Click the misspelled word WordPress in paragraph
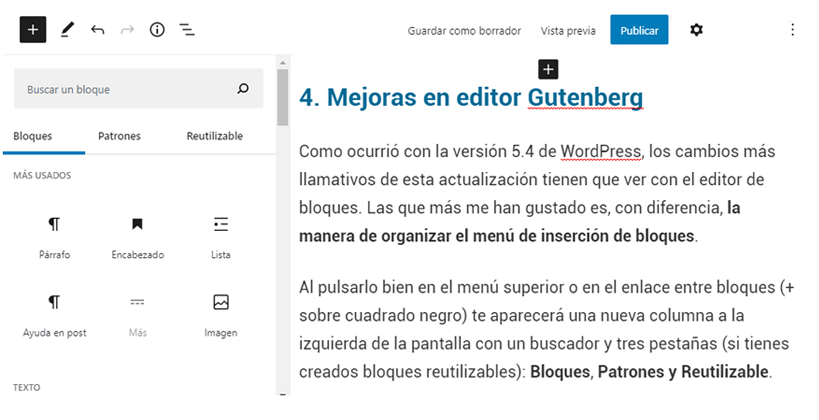Viewport: 819px width, 420px height. pos(601,151)
